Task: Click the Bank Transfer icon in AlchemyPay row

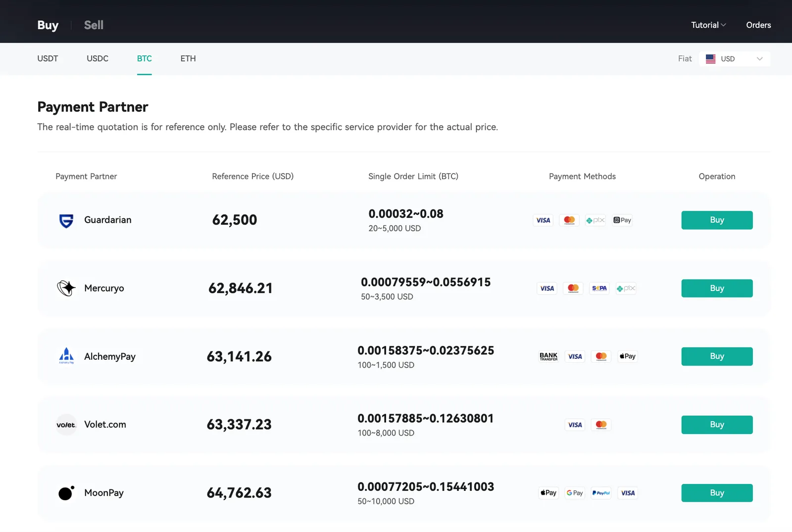Action: [x=548, y=356]
